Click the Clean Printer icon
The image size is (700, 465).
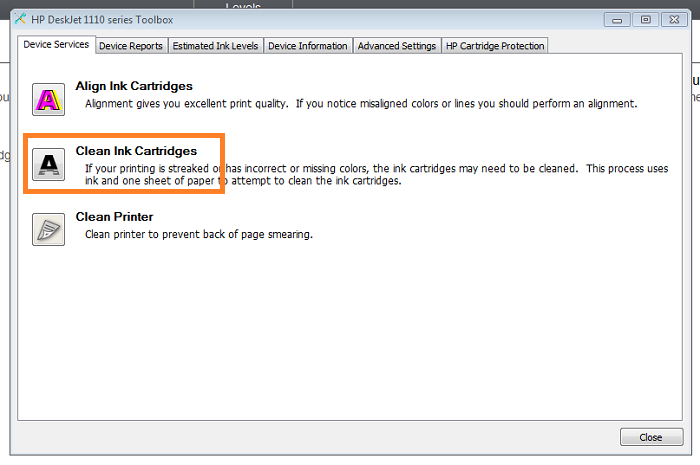48,229
